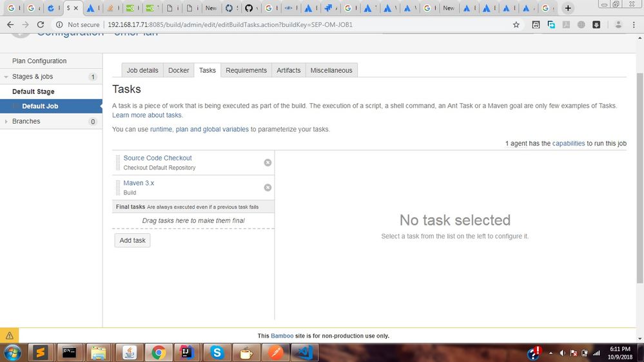Show hidden system tray icons
This screenshot has width=644, height=362.
(551, 353)
